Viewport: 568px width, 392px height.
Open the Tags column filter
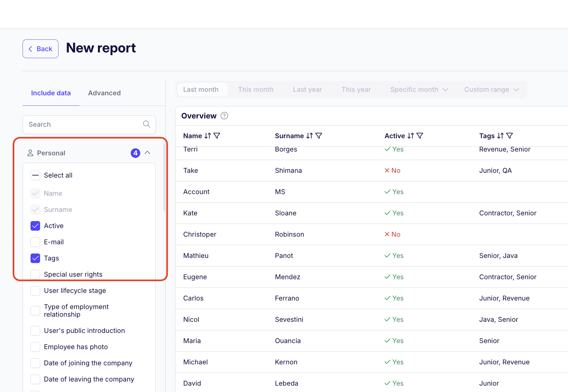[x=509, y=136]
